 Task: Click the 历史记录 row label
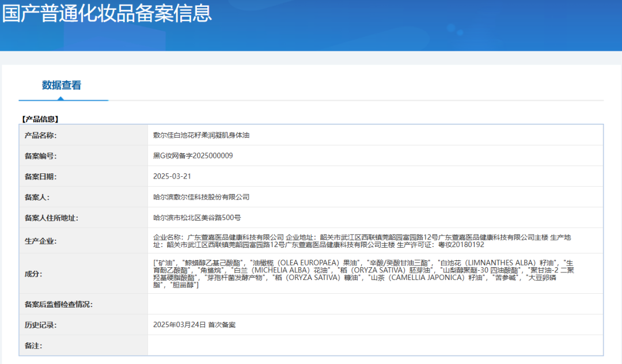40,325
